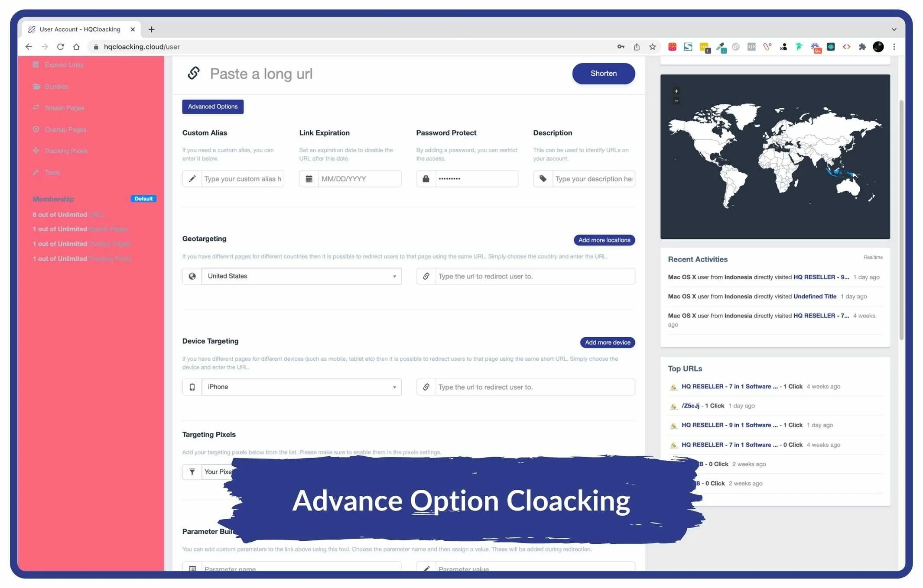
Task: Open Tracking Pixels in the sidebar
Action: click(66, 151)
